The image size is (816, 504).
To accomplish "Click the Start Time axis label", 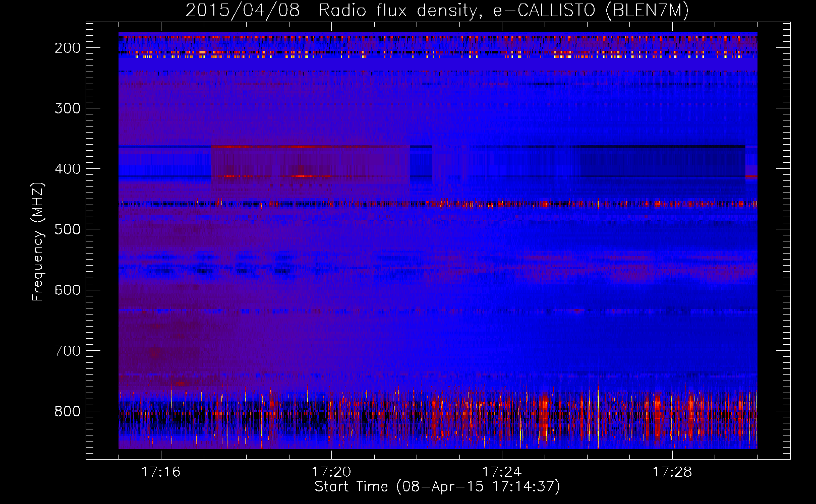I will click(437, 487).
